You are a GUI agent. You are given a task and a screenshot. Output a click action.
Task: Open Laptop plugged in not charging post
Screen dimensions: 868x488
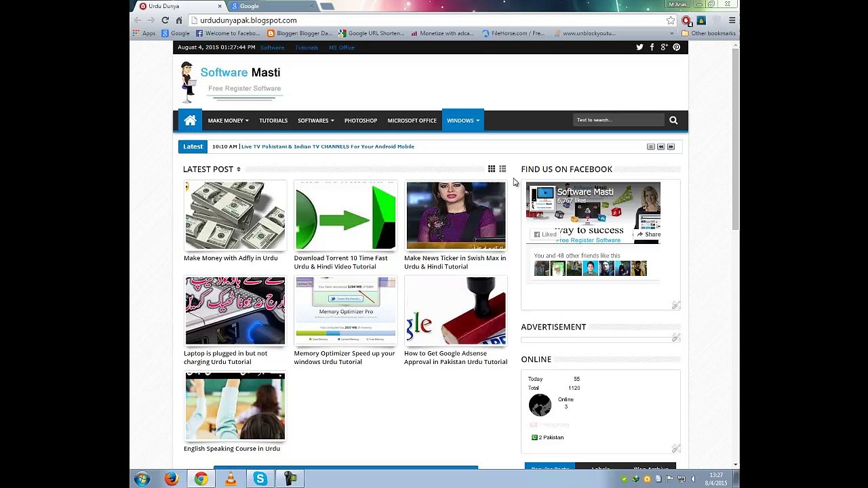click(x=226, y=357)
